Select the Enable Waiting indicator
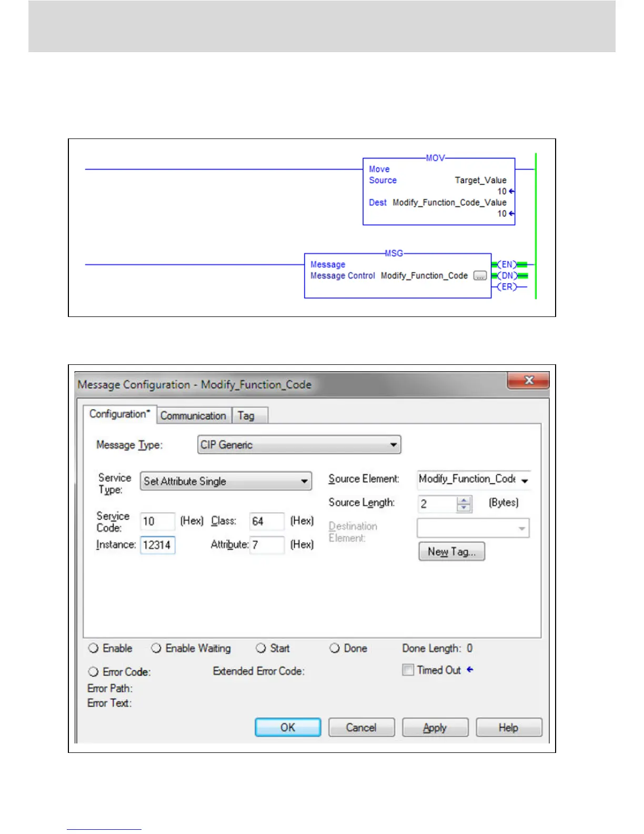 coord(156,648)
